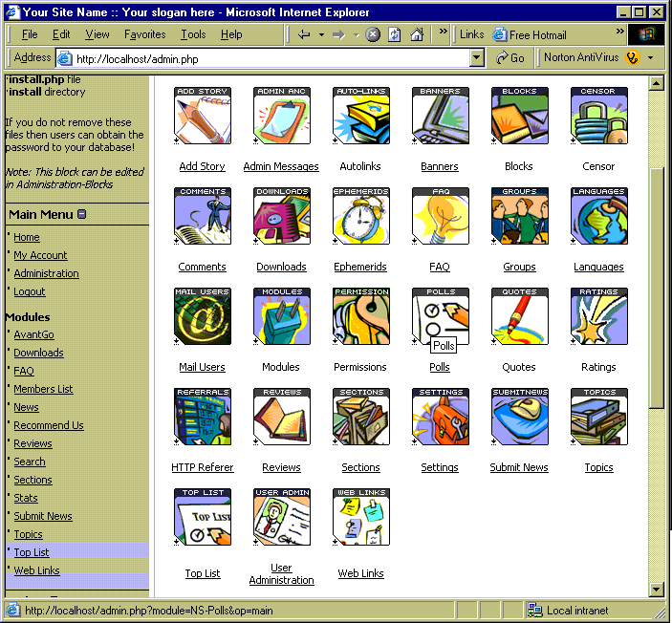Viewport: 672px width, 623px height.
Task: Open the FAQ lightbulb icon
Action: [440, 217]
